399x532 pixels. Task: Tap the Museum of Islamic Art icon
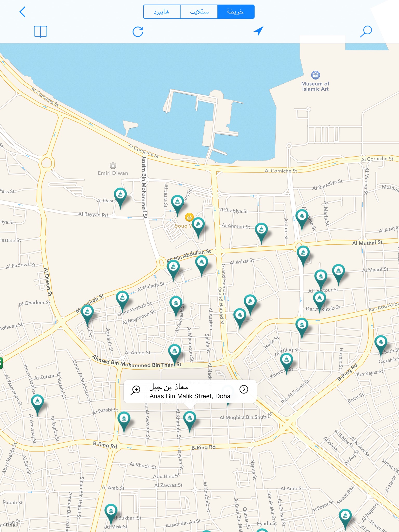(x=315, y=75)
